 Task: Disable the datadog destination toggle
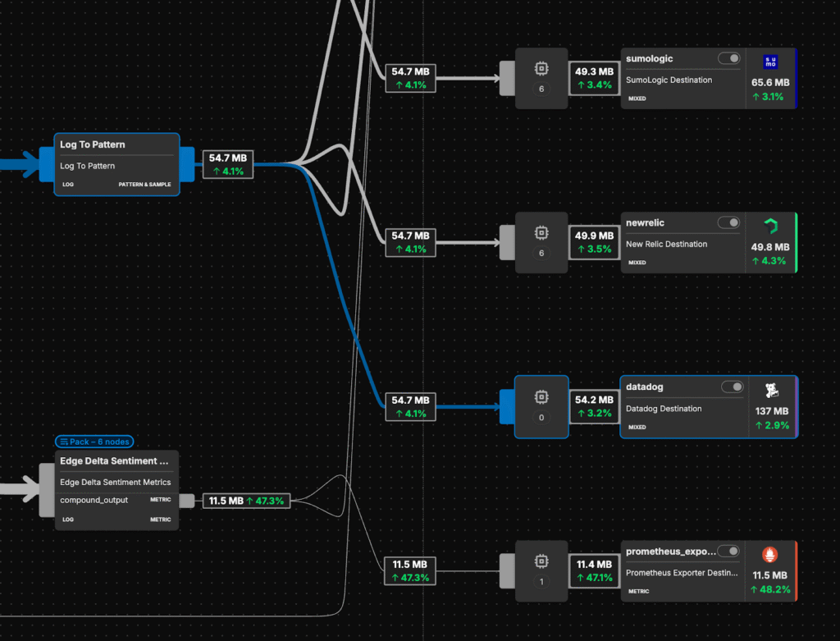732,387
